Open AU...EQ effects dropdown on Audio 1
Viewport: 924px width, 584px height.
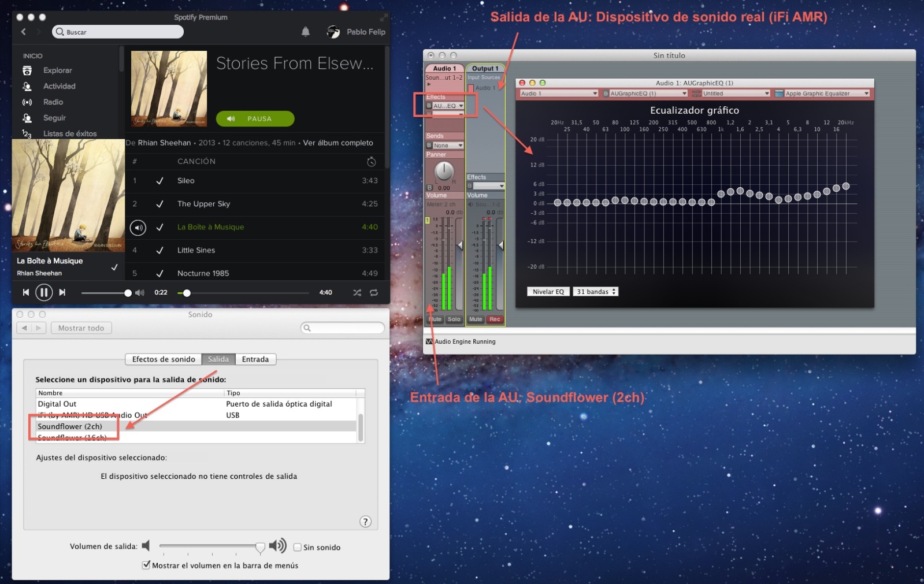448,106
